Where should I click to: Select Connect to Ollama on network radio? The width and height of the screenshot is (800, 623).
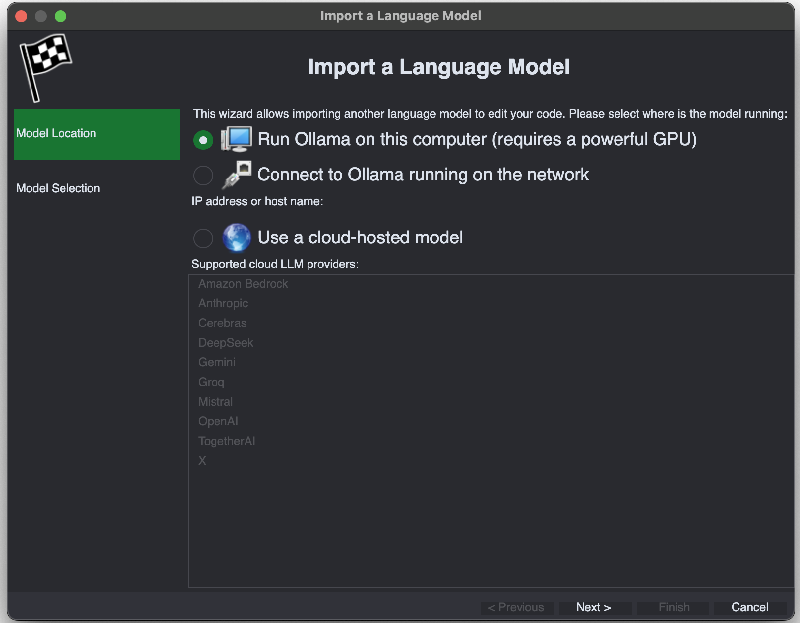click(203, 175)
